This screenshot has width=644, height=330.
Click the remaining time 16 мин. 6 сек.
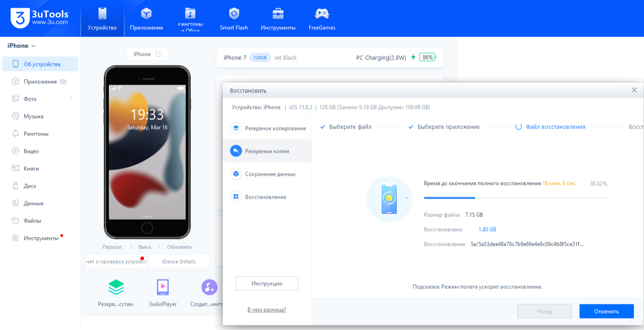[x=559, y=184]
